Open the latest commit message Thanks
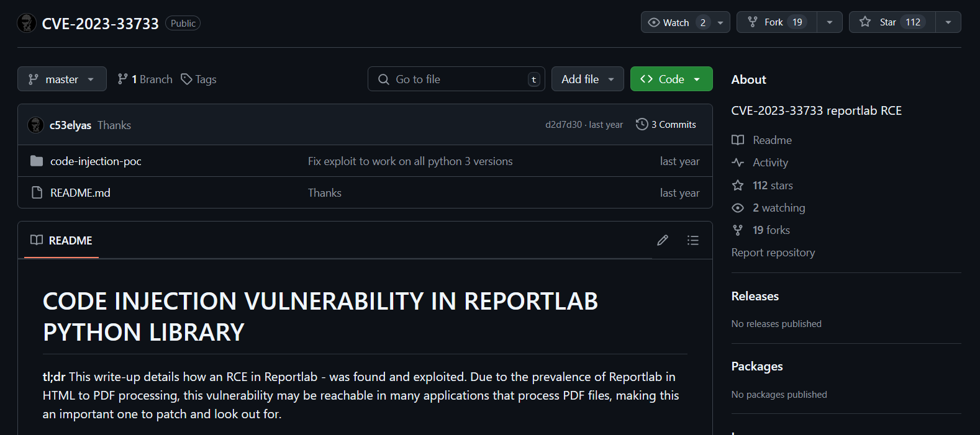The width and height of the screenshot is (980, 435). click(x=114, y=125)
